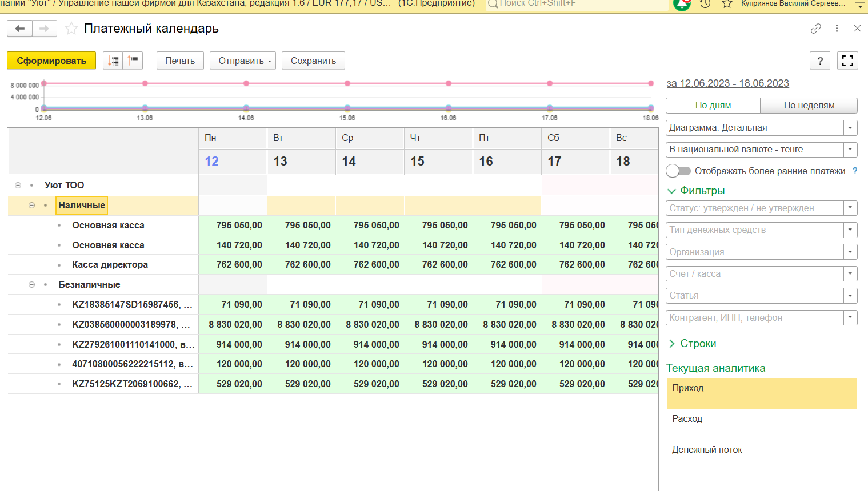Open the three-dot more actions menu
The width and height of the screenshot is (868, 491).
(837, 29)
